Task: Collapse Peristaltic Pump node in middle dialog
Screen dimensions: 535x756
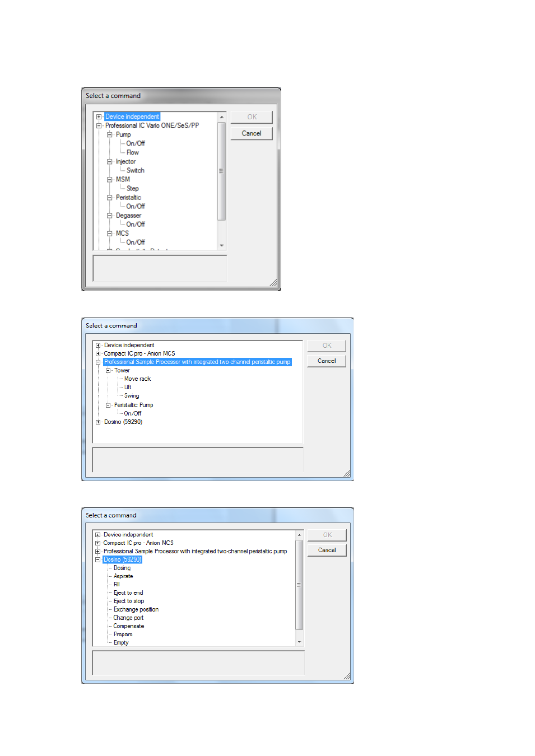Action: pos(108,405)
